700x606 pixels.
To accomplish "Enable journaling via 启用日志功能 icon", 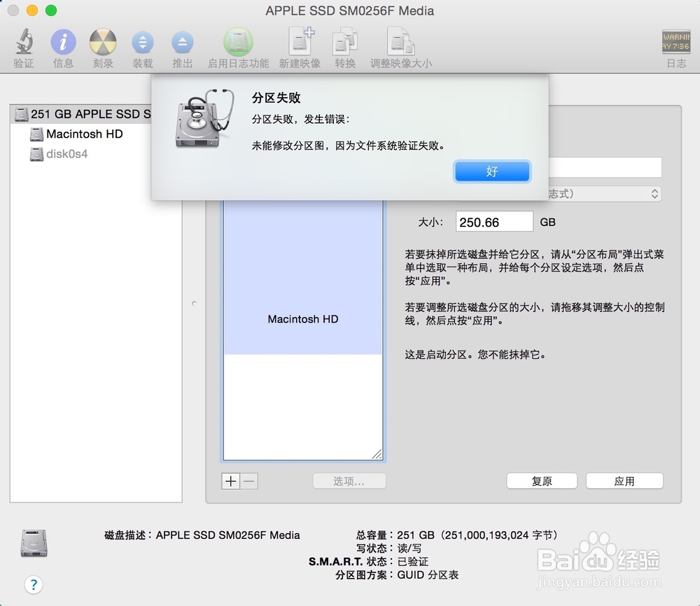I will click(x=237, y=42).
